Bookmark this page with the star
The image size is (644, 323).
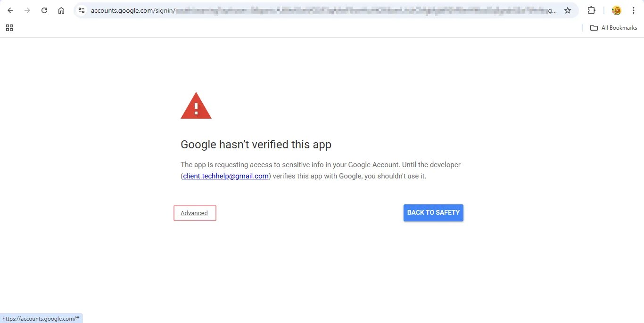[568, 10]
